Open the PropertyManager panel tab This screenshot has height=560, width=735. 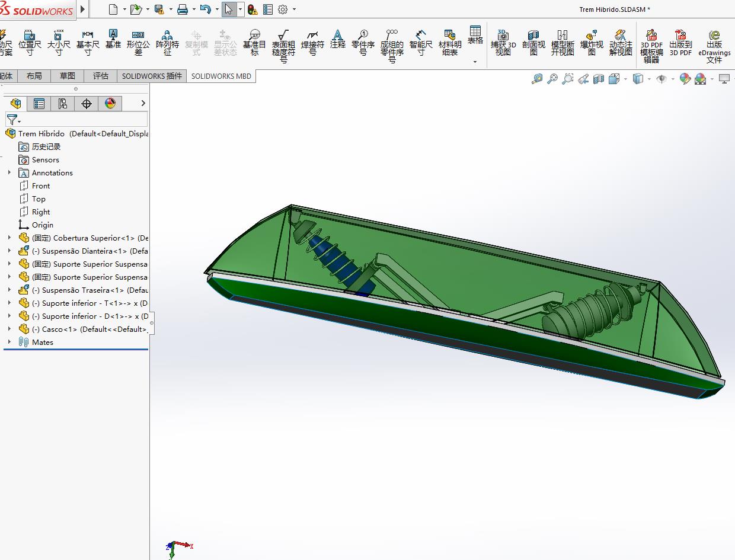pyautogui.click(x=39, y=104)
